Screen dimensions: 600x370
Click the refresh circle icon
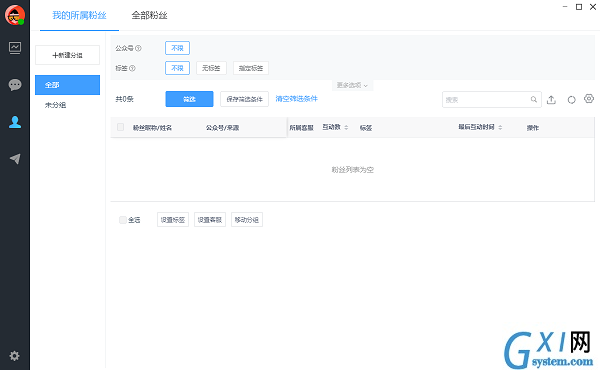tap(571, 99)
